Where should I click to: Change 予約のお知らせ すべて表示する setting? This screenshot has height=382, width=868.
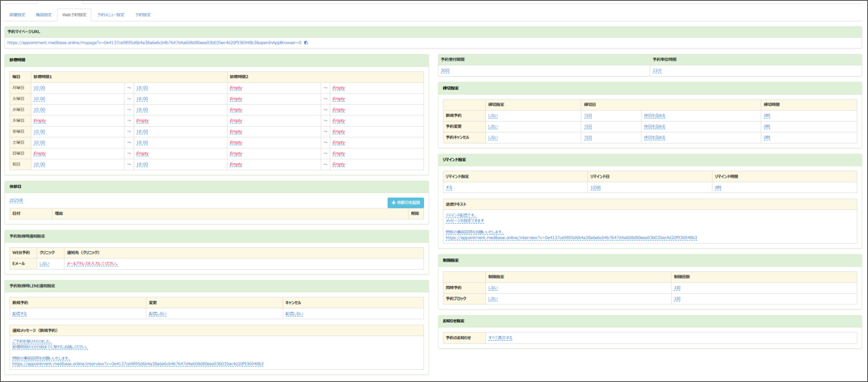pos(500,338)
